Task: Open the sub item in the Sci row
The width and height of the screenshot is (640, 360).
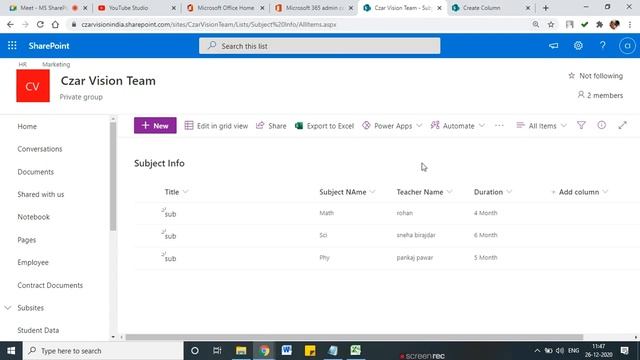Action: click(170, 236)
